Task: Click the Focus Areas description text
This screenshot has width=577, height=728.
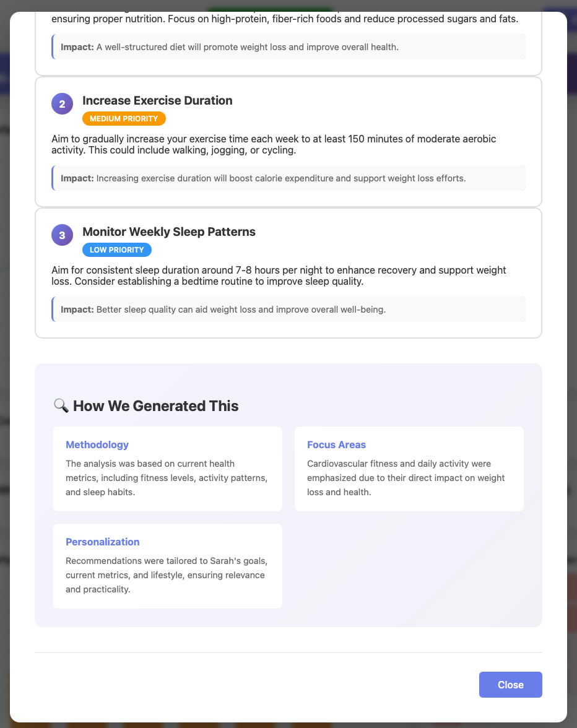Action: pyautogui.click(x=406, y=478)
